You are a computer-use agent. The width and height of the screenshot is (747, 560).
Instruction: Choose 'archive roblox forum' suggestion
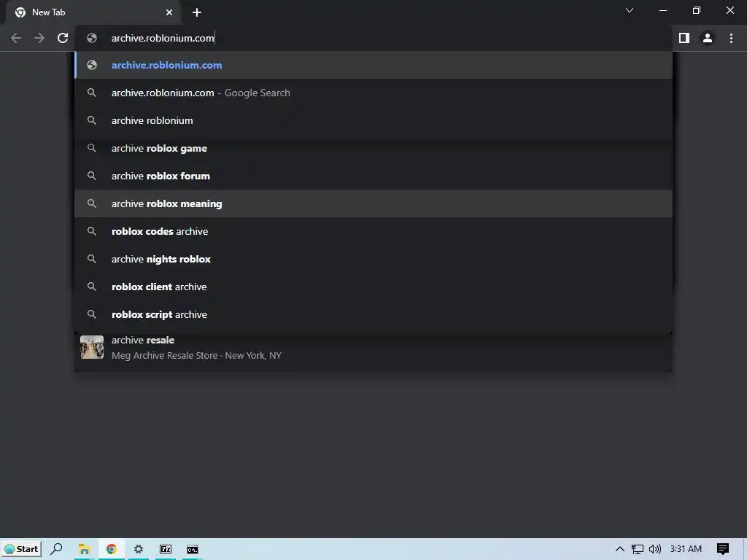pos(373,176)
